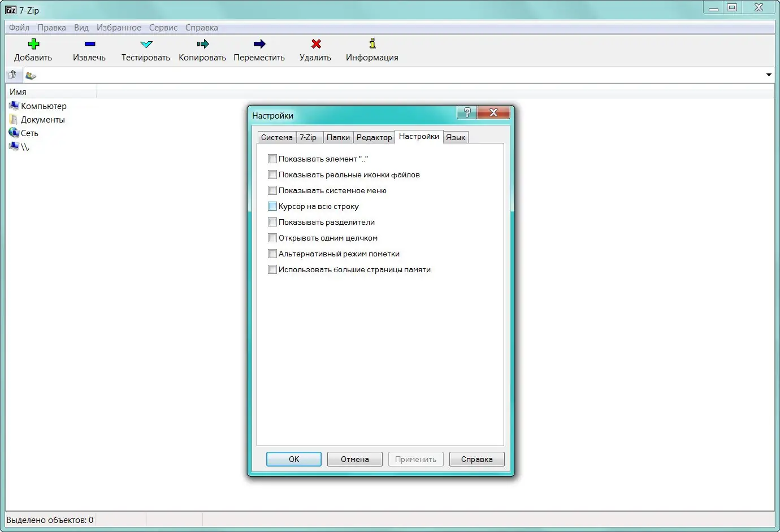The height and width of the screenshot is (532, 780).
Task: Toggle Показывать реальные иконки файлов
Action: pyautogui.click(x=272, y=175)
